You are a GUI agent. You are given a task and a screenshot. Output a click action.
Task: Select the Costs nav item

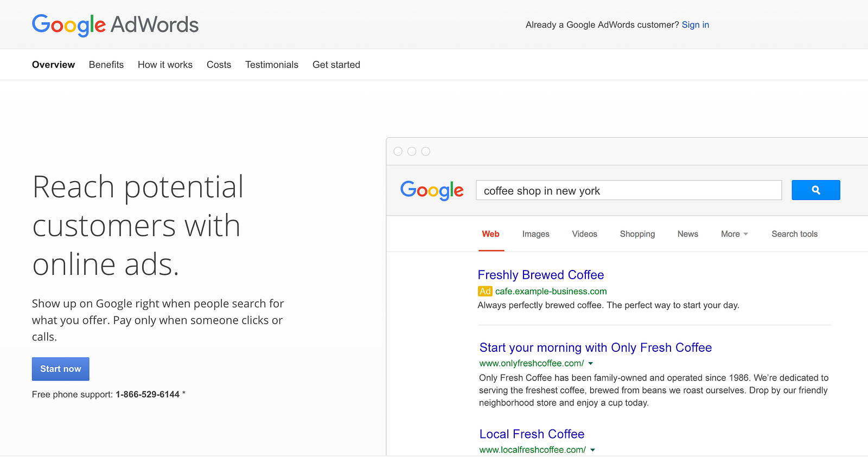pos(219,65)
